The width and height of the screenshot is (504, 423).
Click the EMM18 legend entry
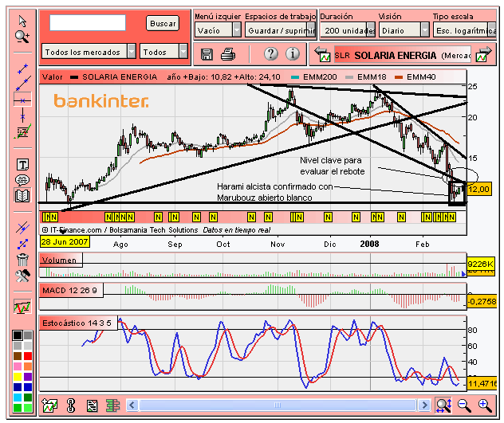pyautogui.click(x=366, y=76)
